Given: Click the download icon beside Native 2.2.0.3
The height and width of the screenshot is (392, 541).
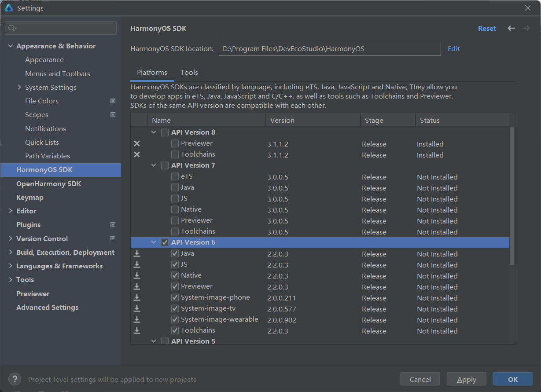Looking at the screenshot, I should [x=137, y=275].
